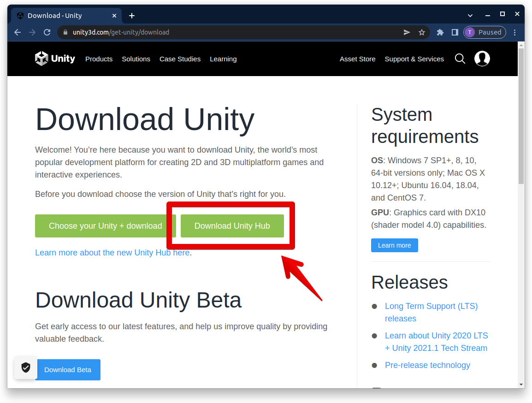Toggle the browser side panel icon
The height and width of the screenshot is (403, 532).
[455, 32]
